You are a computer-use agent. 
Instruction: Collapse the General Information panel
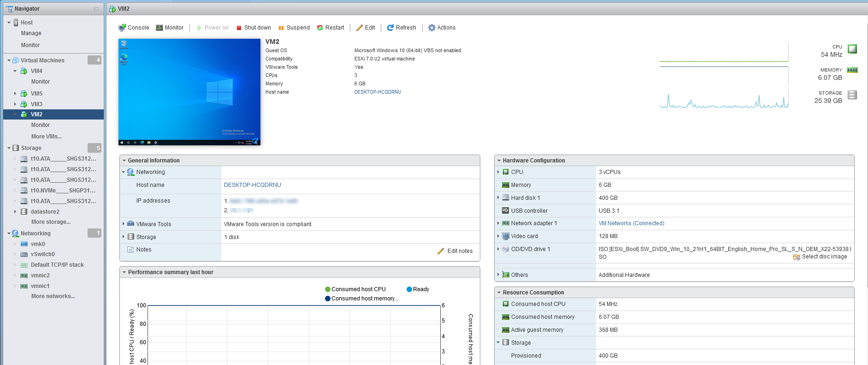coord(124,161)
